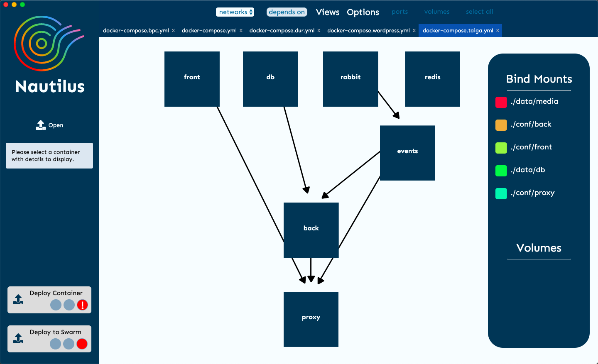Select the db container node
598x364 pixels.
coord(270,79)
